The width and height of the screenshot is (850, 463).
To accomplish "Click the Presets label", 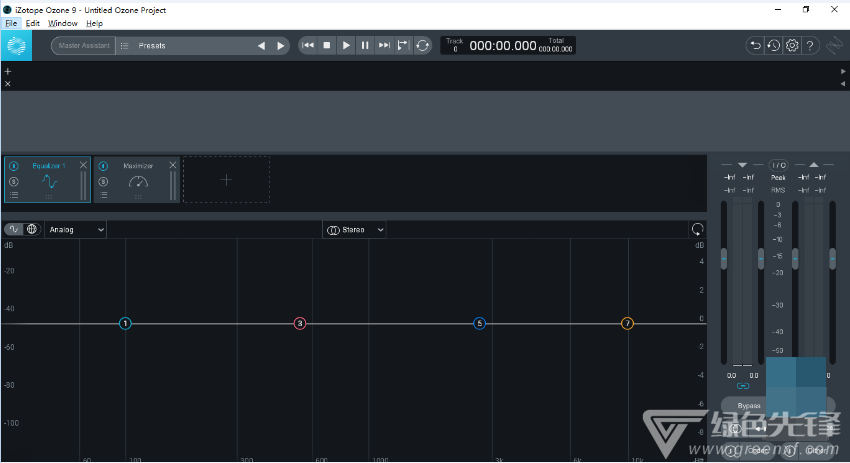I will point(152,46).
